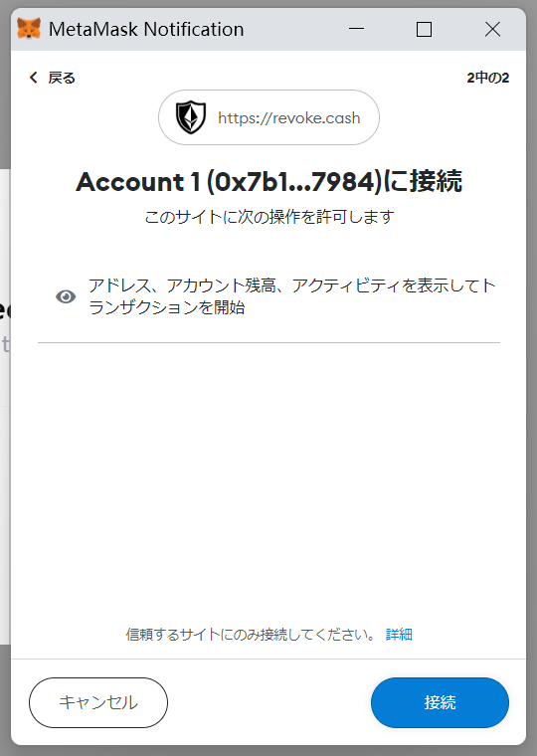Click the 2中の2 step indicator

(x=488, y=78)
